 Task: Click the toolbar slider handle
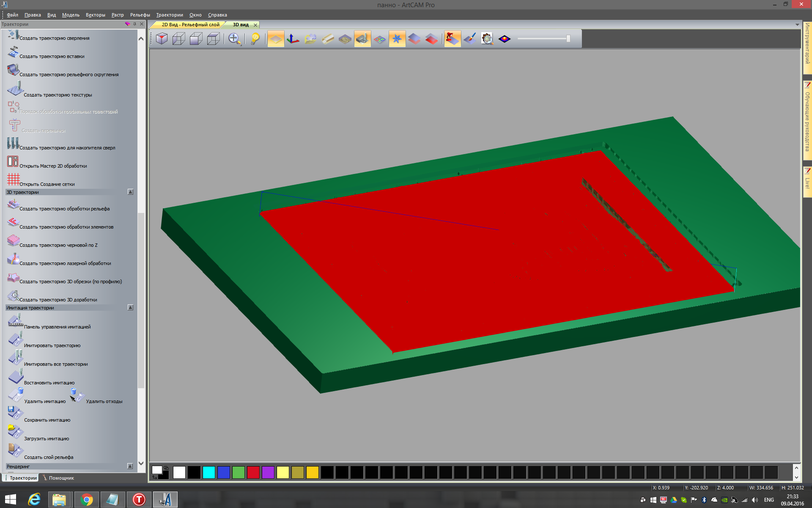(568, 39)
